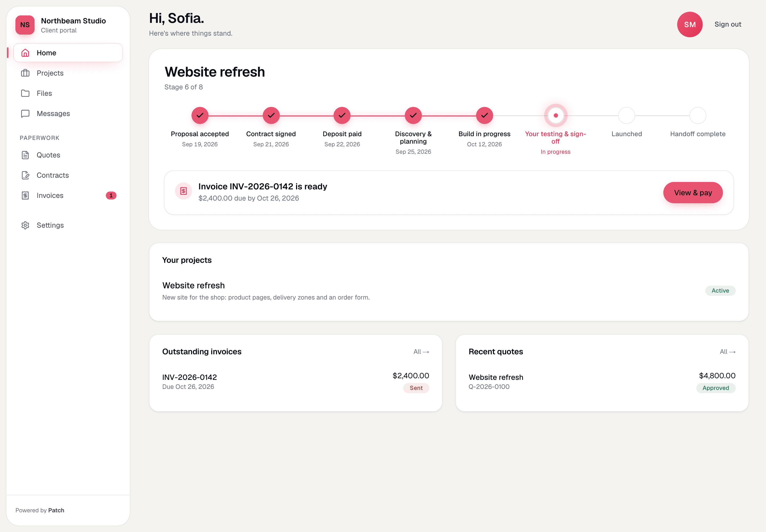
Task: Click the Discovery & planning checkmark step
Action: [413, 116]
